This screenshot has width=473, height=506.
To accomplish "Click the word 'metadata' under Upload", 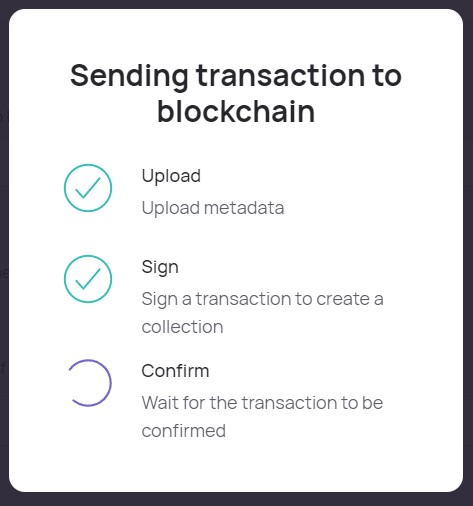I will coord(244,208).
